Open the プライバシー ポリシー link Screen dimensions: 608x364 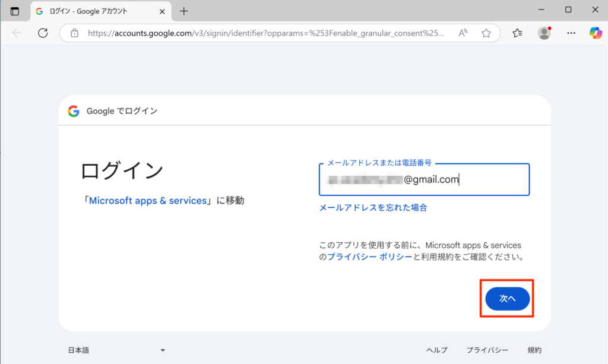point(370,257)
